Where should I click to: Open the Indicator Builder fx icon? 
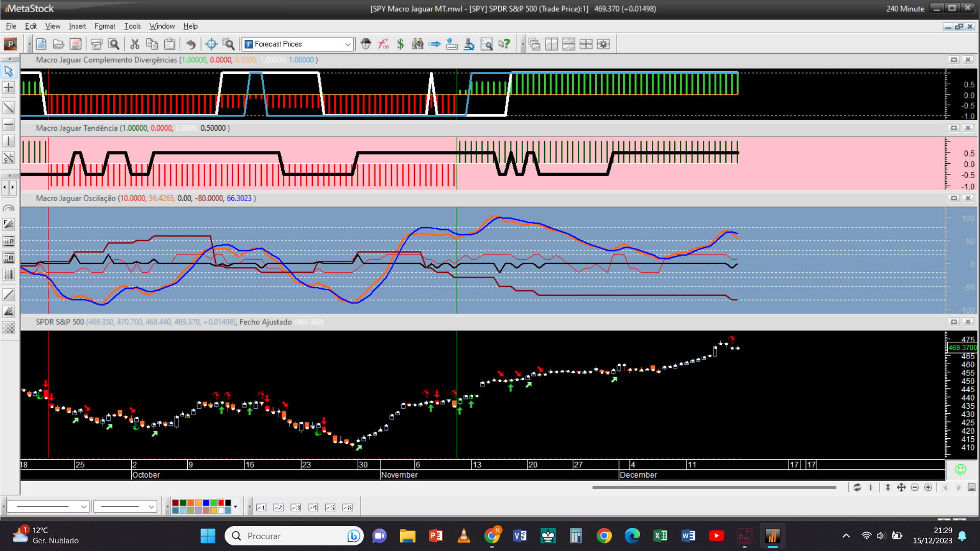[x=383, y=44]
